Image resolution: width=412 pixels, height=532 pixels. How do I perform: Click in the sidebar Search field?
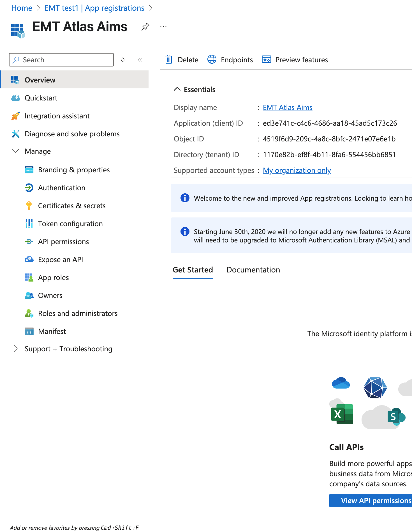(x=61, y=60)
